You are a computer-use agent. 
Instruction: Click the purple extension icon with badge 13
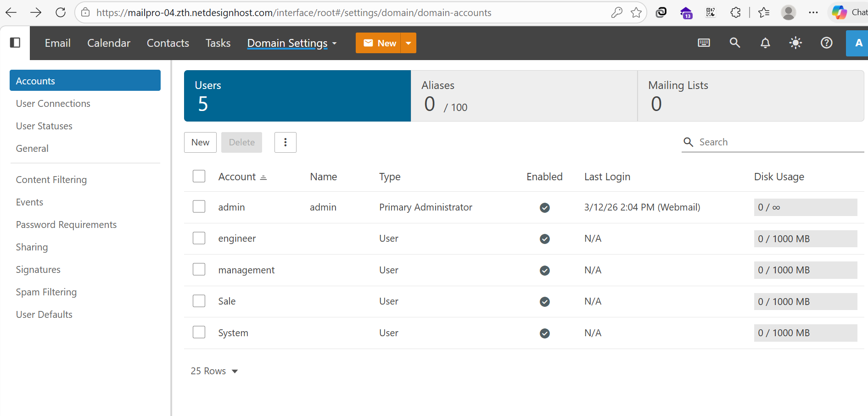[686, 13]
